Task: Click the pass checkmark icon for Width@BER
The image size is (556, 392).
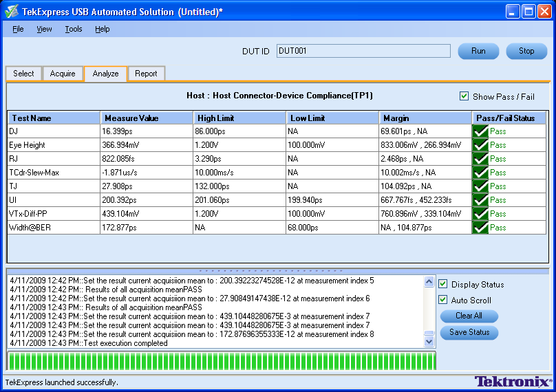Action: 480,228
